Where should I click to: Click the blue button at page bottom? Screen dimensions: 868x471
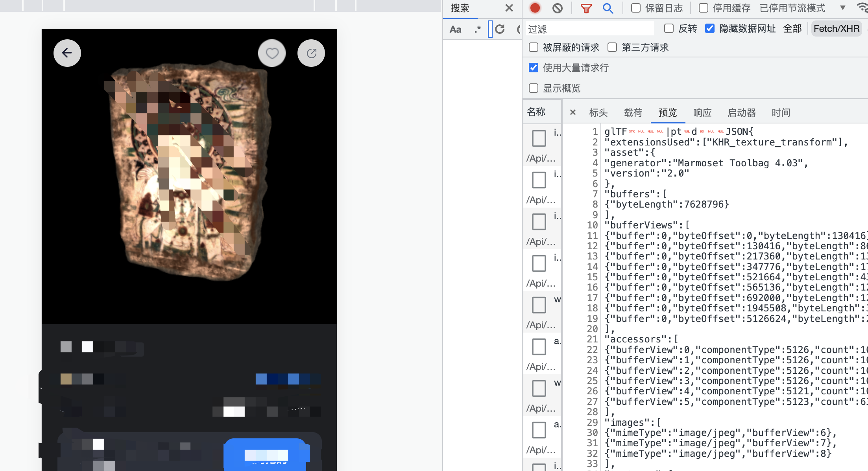pos(266,454)
